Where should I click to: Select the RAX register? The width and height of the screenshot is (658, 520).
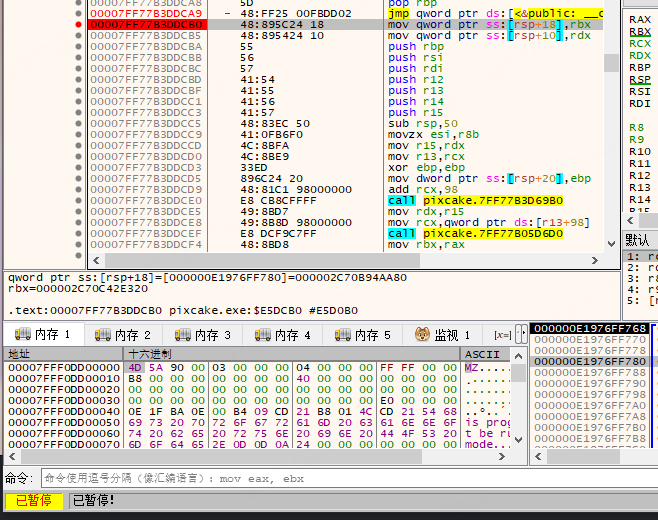click(x=640, y=19)
